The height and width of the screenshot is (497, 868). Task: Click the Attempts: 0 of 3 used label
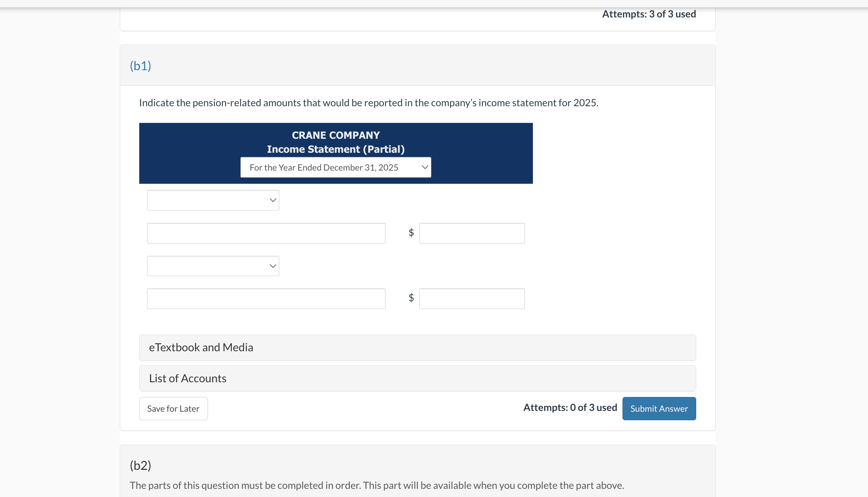coord(570,408)
